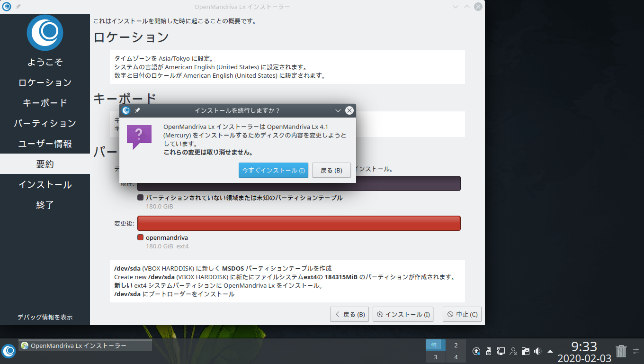Viewport: 644px width, 364px height.
Task: Open the USB removable devices tray icon
Action: pos(489,351)
